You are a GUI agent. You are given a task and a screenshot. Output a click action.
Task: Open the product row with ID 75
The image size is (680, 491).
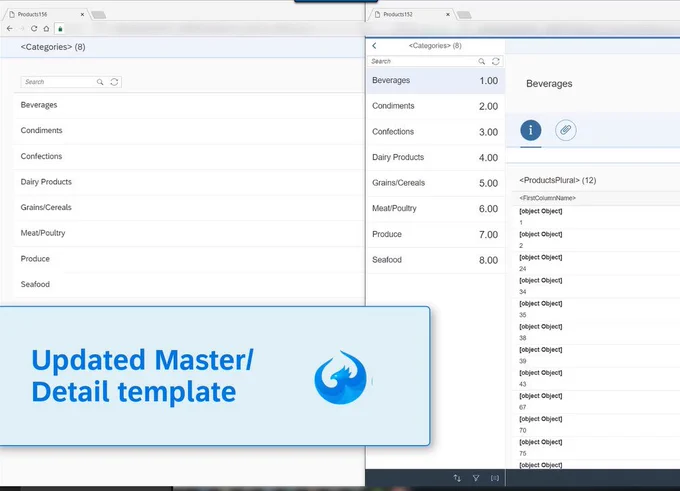click(596, 447)
